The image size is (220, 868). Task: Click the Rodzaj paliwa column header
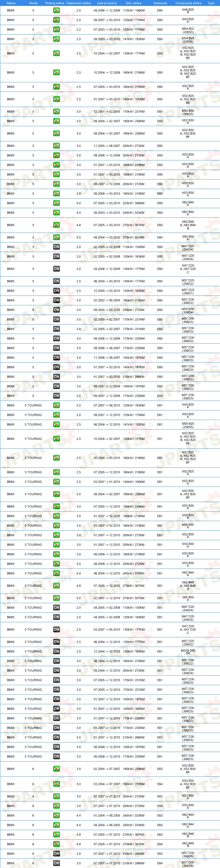click(55, 3)
